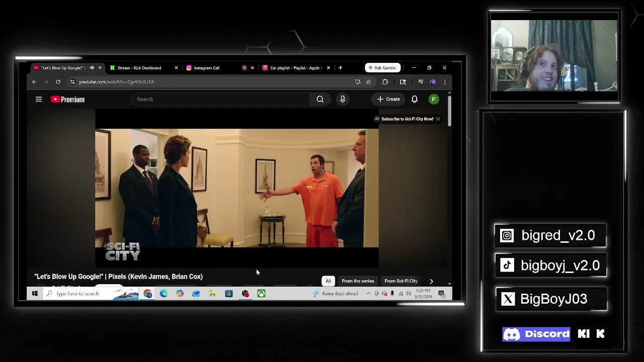The height and width of the screenshot is (362, 644).
Task: Open Microsoft Store from the taskbar
Action: pyautogui.click(x=229, y=294)
